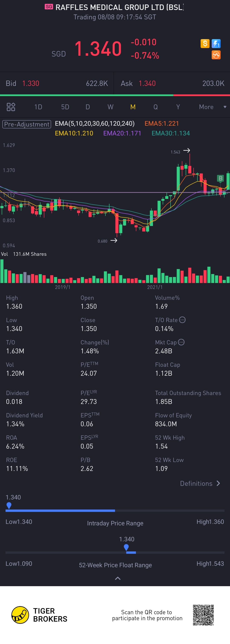Open the Definitions link
Viewport: 230px width, 644px height.
200,483
